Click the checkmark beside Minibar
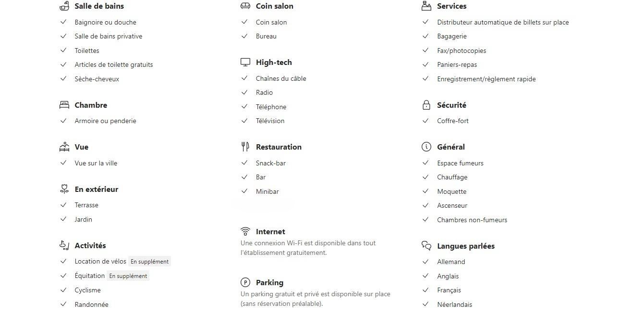Image resolution: width=644 pixels, height=315 pixels. (245, 191)
